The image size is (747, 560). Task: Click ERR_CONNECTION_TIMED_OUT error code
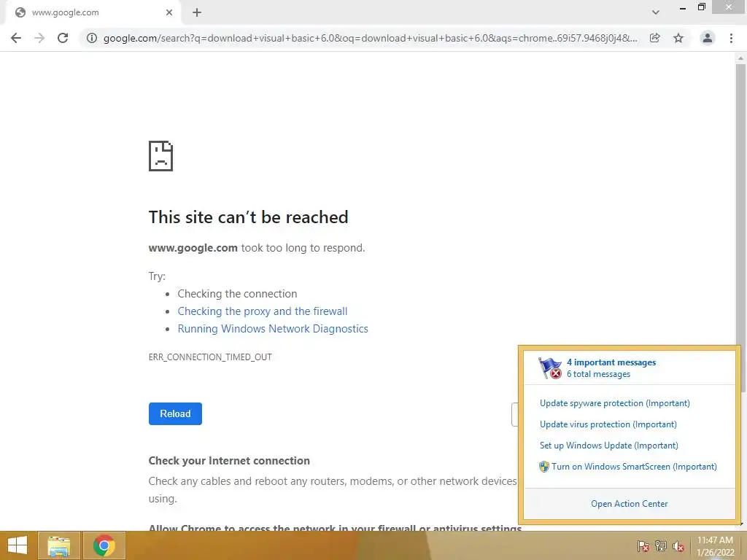click(210, 357)
